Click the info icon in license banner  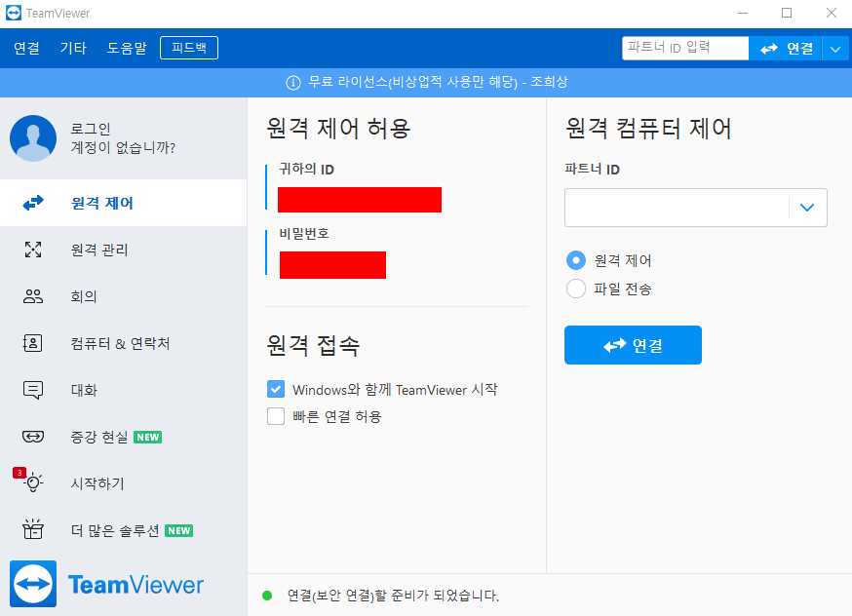pyautogui.click(x=293, y=83)
